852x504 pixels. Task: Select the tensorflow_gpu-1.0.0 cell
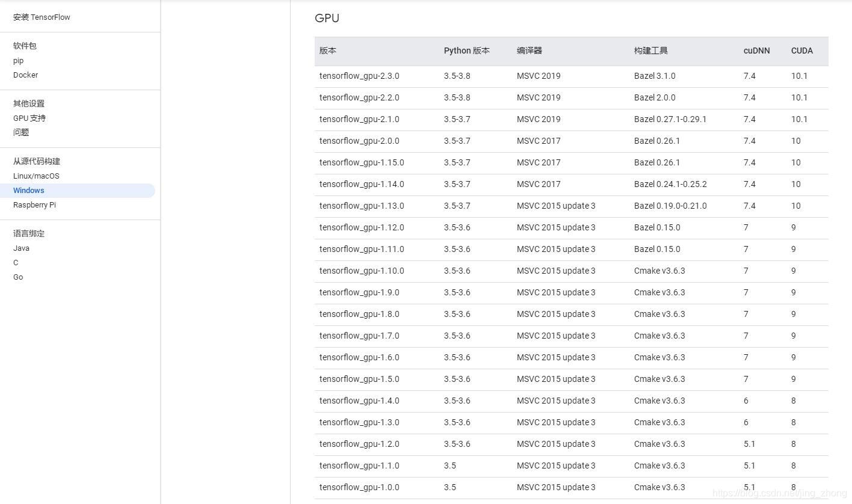(x=359, y=488)
